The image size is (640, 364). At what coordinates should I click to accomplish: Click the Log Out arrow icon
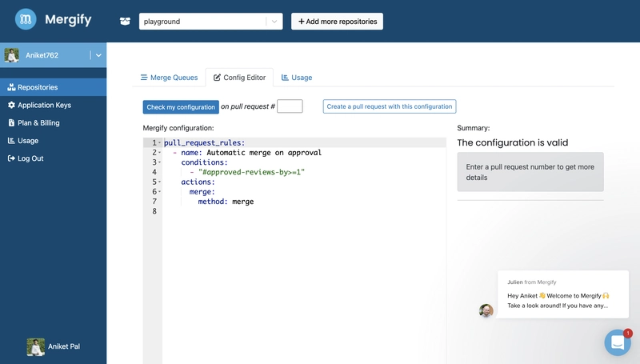coord(11,158)
